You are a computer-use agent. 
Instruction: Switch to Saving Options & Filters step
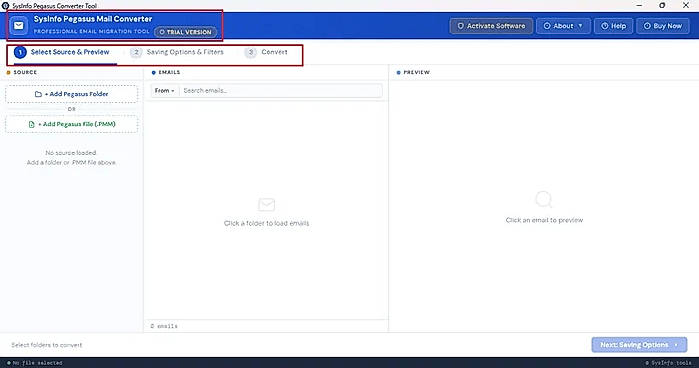177,52
